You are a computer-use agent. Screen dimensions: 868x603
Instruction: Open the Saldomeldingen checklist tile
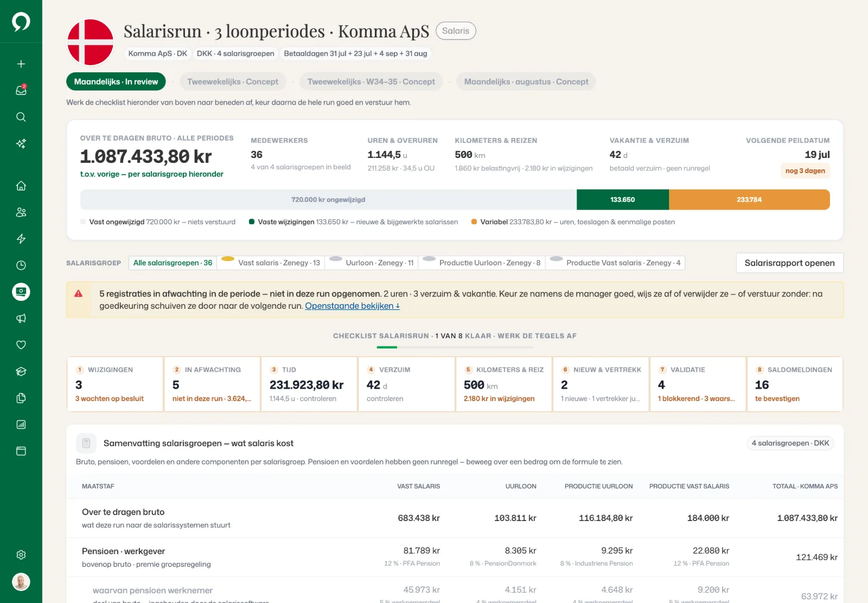pos(795,384)
